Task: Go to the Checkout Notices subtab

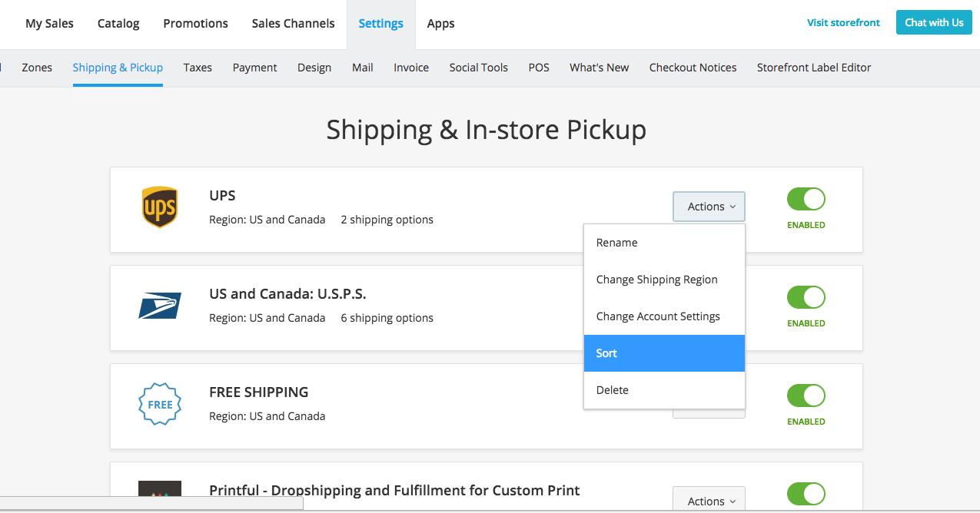Action: [693, 68]
